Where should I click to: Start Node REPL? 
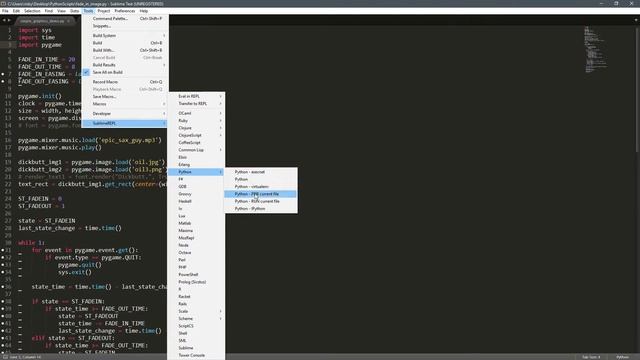[x=196, y=245]
